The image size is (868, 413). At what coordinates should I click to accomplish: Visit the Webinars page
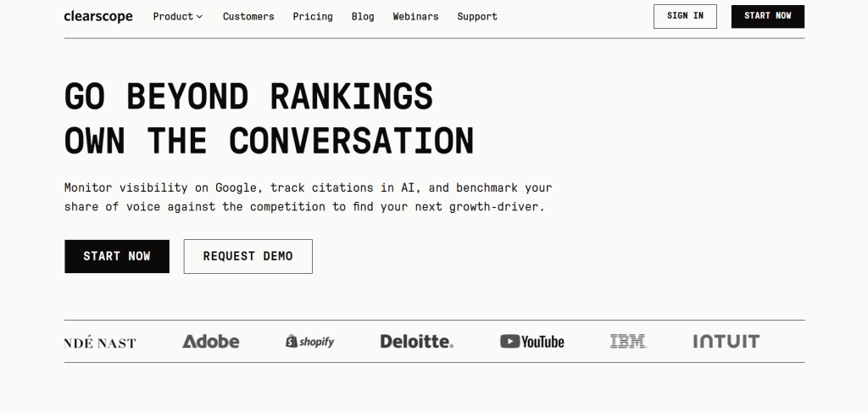415,16
